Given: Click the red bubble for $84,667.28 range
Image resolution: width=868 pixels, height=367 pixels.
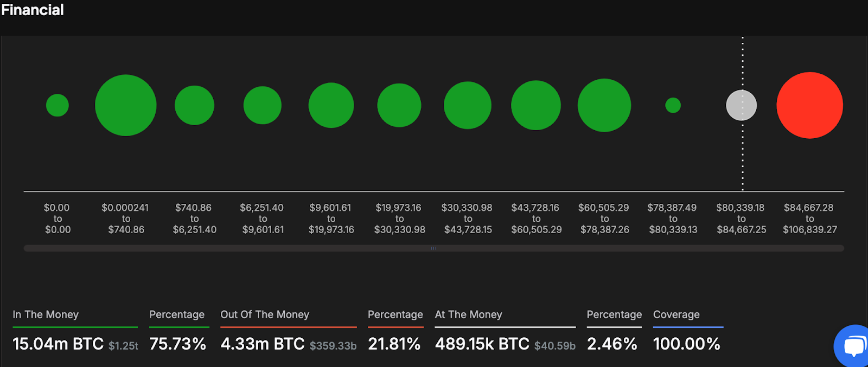Looking at the screenshot, I should pos(809,105).
